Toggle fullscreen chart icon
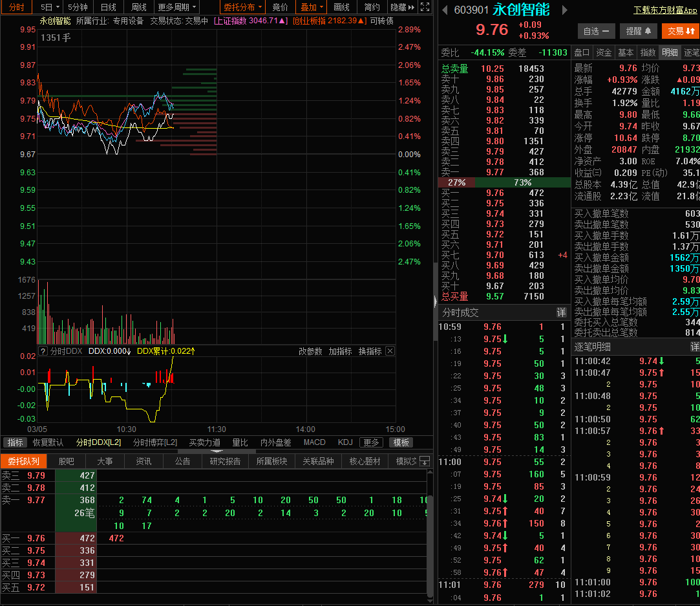 click(425, 7)
